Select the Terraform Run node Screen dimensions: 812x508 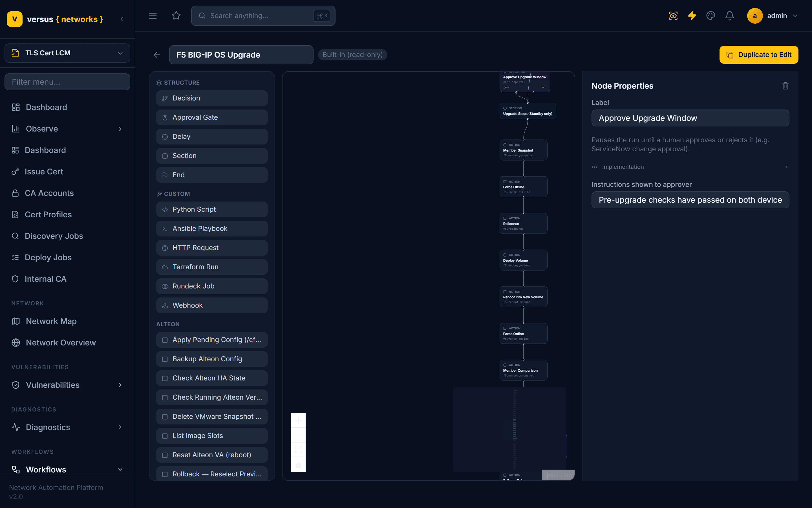212,267
